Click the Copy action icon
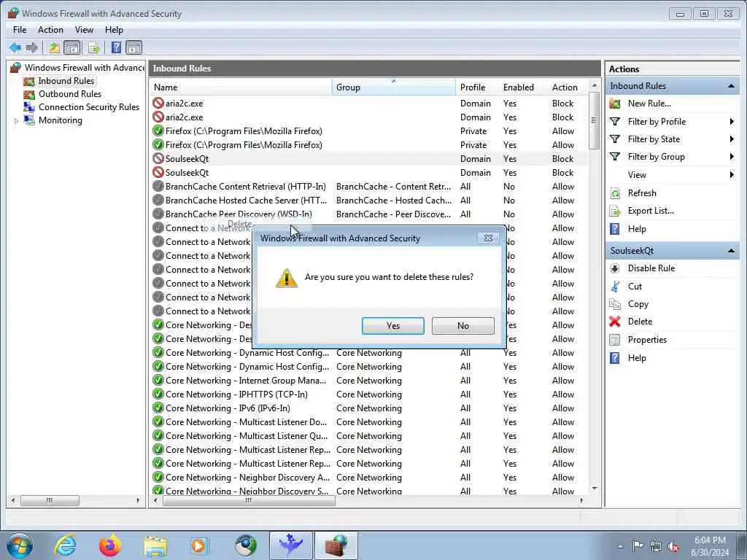 pos(615,304)
